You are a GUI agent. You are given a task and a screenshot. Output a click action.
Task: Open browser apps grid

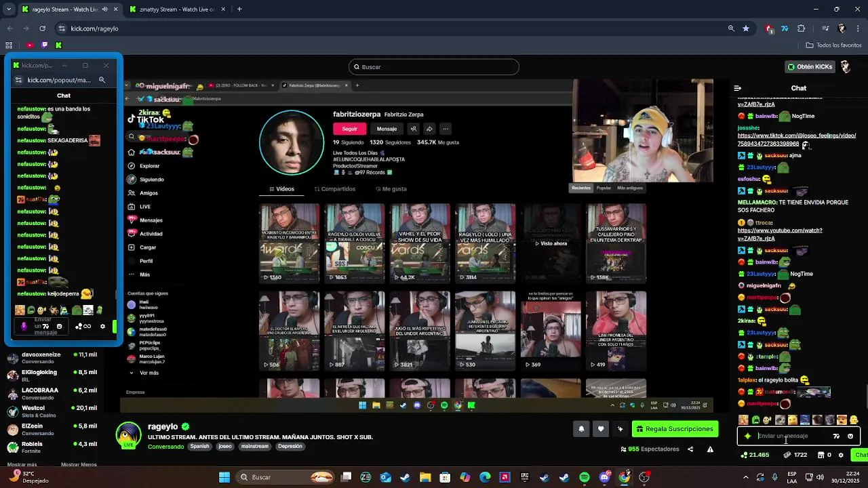tap(9, 45)
